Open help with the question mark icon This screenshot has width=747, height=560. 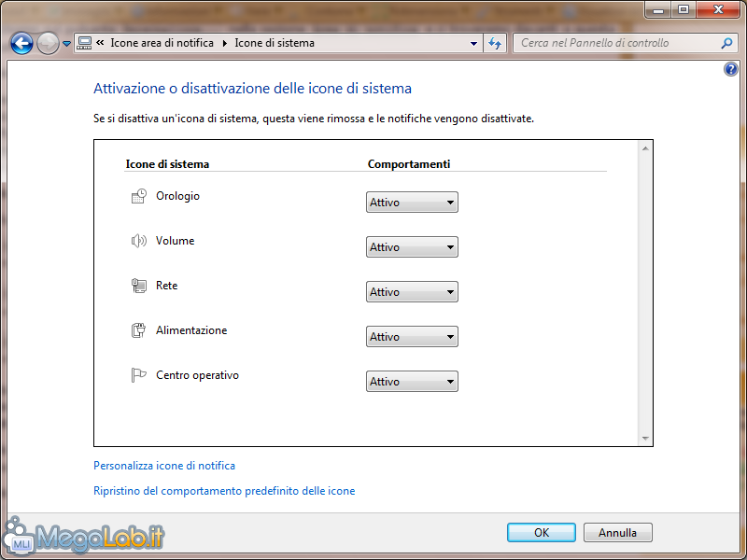731,69
